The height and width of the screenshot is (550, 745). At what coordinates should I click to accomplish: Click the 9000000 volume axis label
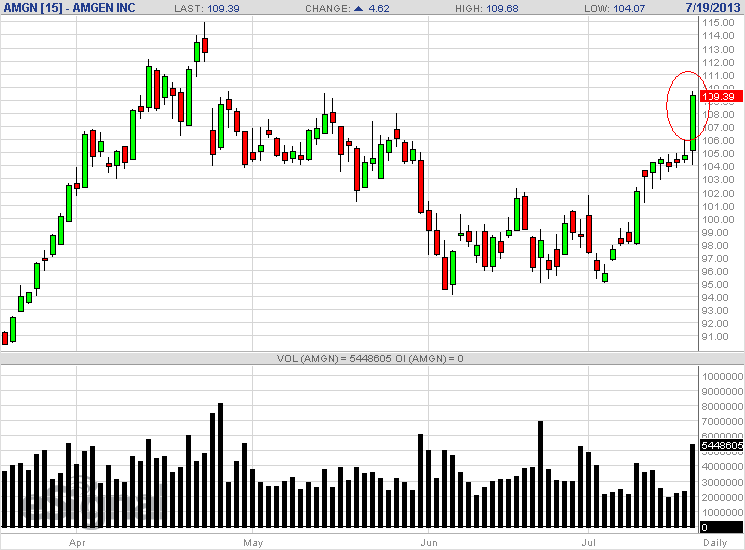[722, 392]
